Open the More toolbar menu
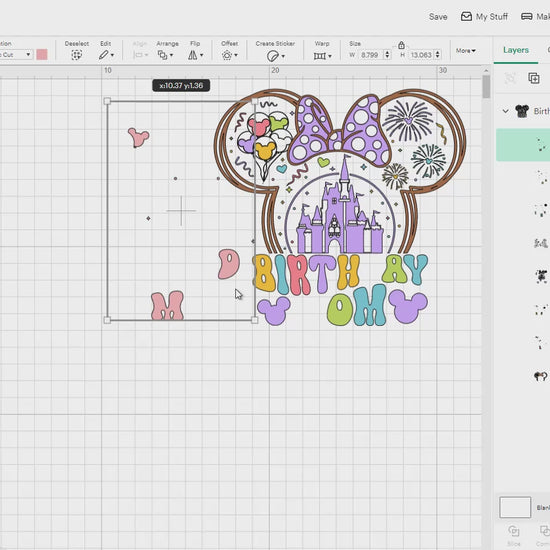Image resolution: width=550 pixels, height=550 pixels. click(x=465, y=51)
